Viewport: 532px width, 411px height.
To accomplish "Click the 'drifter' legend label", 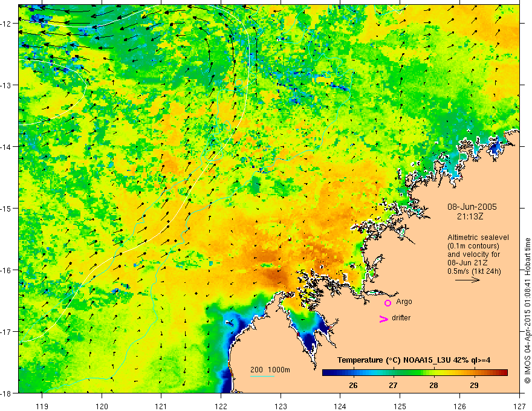I will 401,318.
